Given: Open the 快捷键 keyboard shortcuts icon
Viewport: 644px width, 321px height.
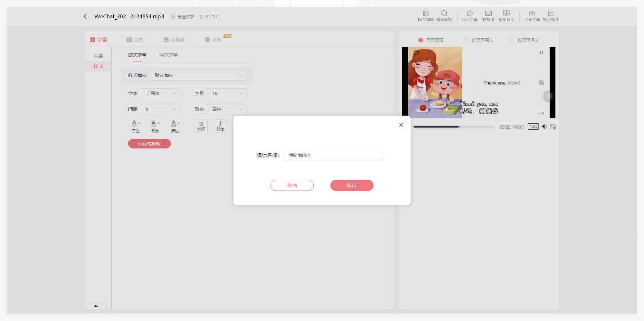Looking at the screenshot, I should point(488,14).
